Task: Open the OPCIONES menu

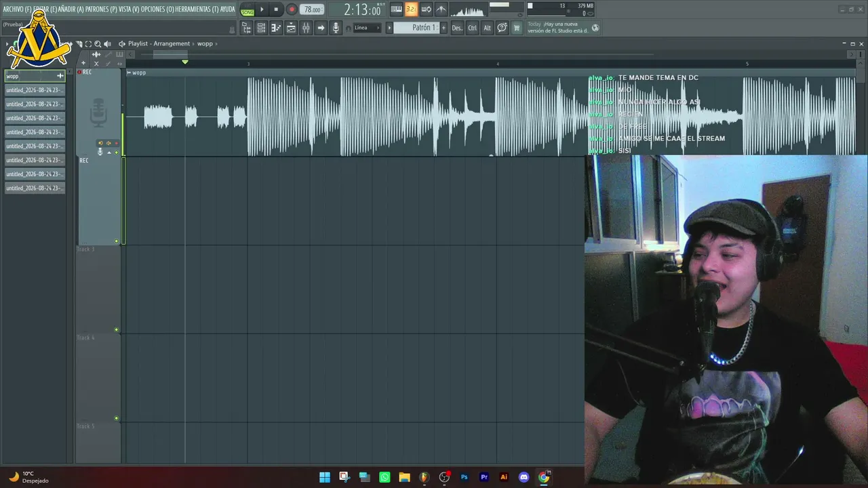Action: click(157, 9)
